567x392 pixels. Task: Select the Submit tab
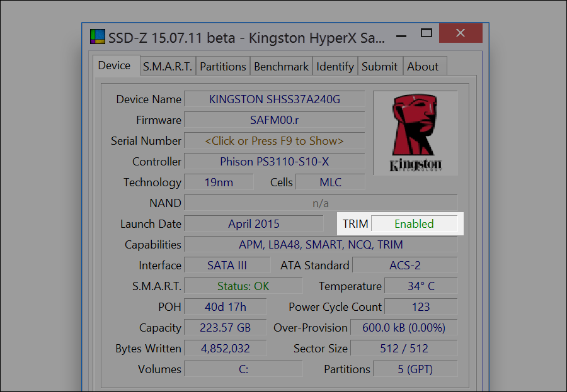coord(380,66)
